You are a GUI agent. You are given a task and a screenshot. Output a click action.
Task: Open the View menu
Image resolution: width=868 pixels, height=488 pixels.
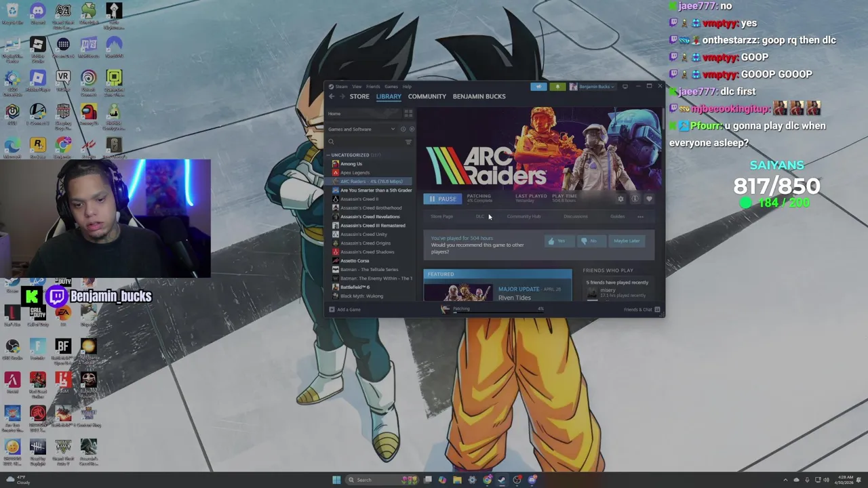click(x=357, y=87)
